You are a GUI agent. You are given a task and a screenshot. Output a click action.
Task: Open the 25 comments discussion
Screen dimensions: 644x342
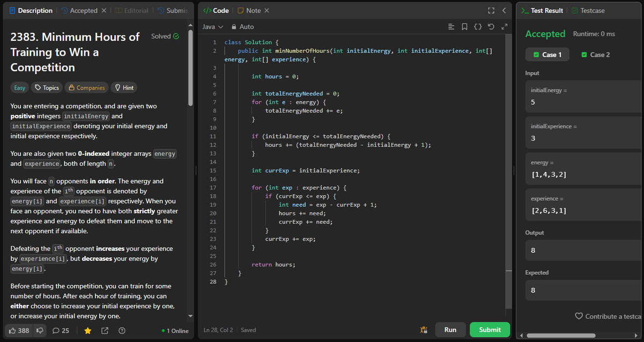coord(61,330)
